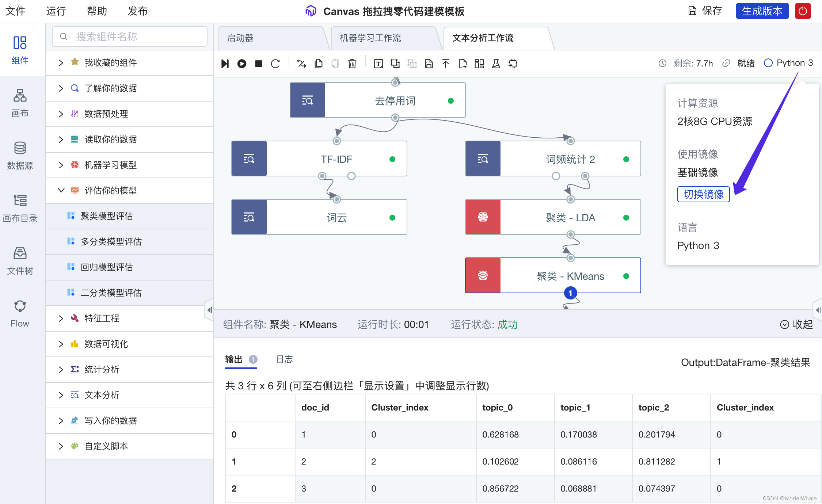Collapse left component panel with arrow handle
The height and width of the screenshot is (504, 822).
[x=209, y=310]
